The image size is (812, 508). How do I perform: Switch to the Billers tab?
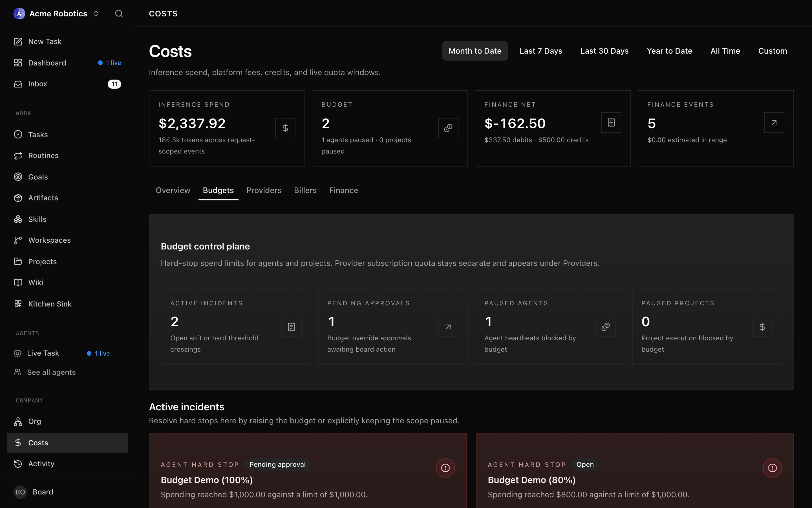[305, 190]
